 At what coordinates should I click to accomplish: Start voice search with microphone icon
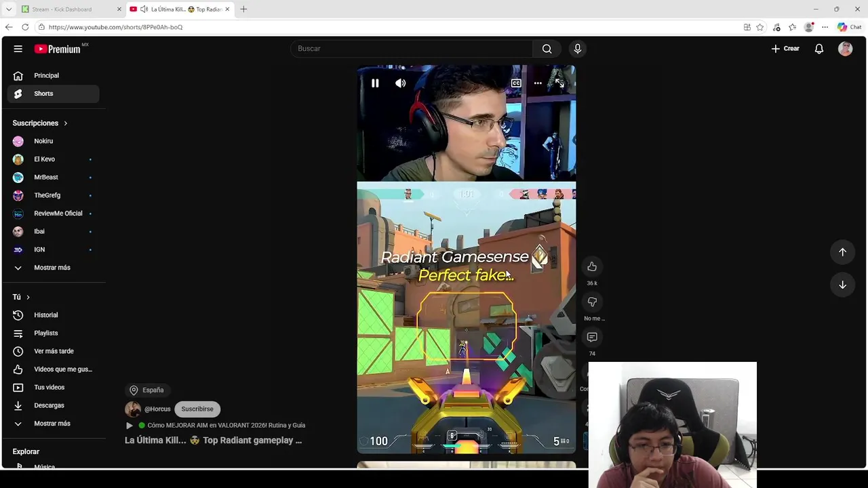(578, 49)
